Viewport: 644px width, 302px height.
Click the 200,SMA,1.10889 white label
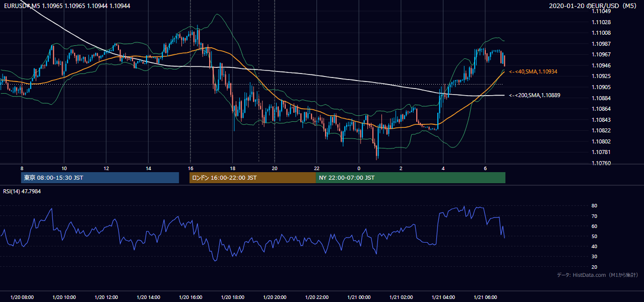tap(535, 95)
